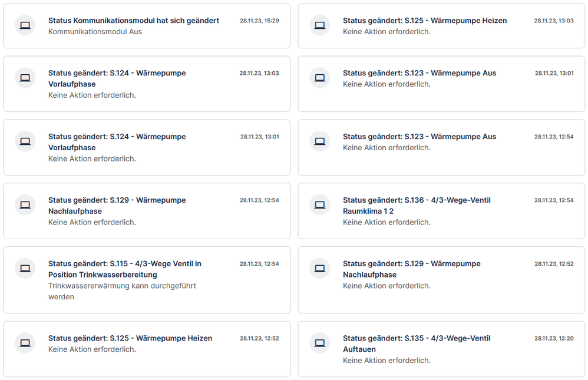Click laptop icon of Kommunikationsmodul status entry

pyautogui.click(x=25, y=25)
